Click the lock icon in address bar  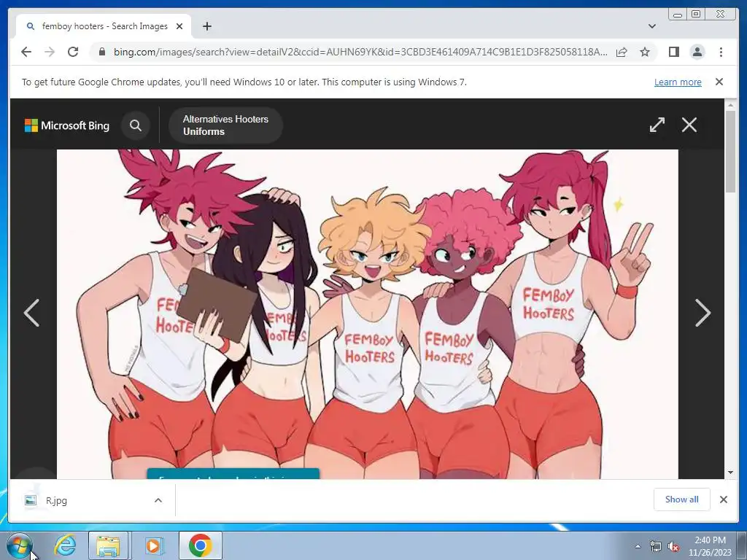click(x=101, y=52)
